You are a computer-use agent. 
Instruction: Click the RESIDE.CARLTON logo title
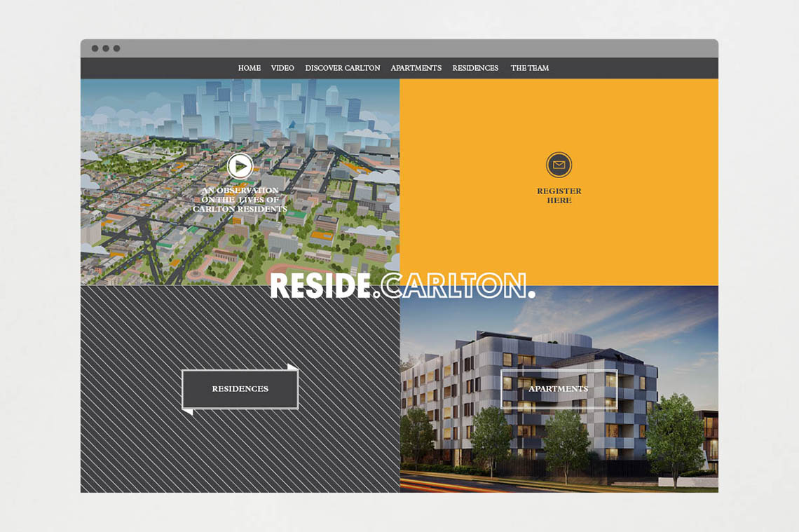(x=402, y=286)
